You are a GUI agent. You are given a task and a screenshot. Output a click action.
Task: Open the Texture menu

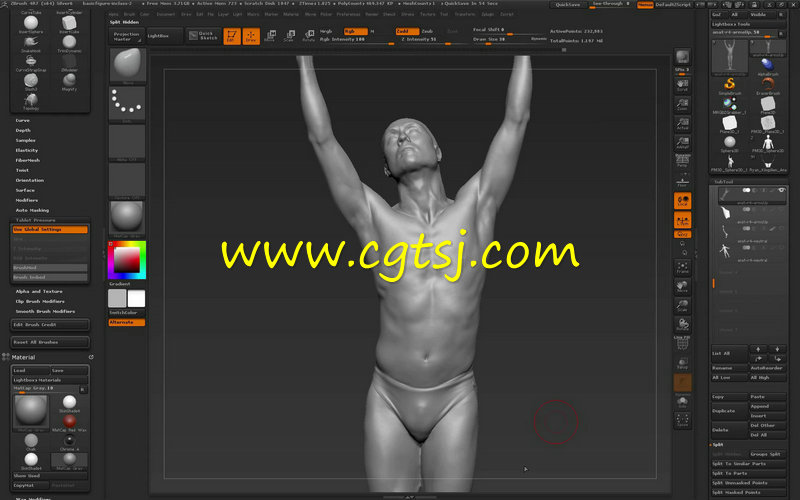pyautogui.click(x=428, y=14)
